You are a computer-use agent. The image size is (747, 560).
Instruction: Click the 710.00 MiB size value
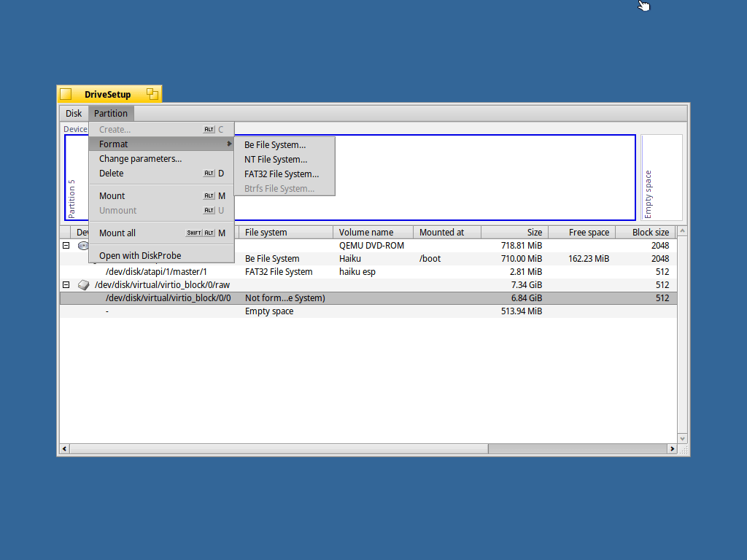522,259
